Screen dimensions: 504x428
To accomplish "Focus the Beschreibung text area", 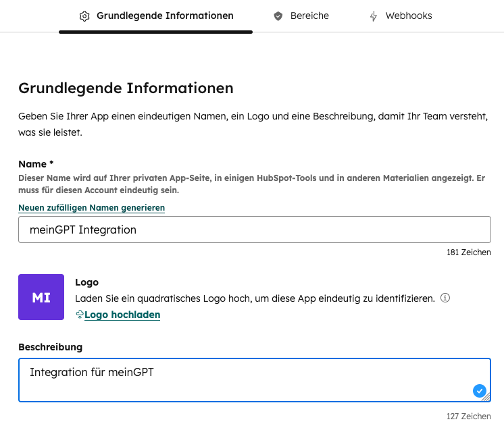I will [x=255, y=380].
